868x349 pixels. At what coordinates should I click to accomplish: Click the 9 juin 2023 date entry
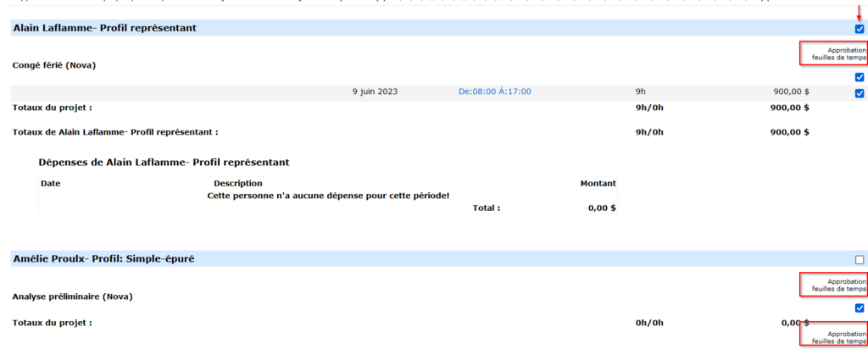tap(374, 91)
